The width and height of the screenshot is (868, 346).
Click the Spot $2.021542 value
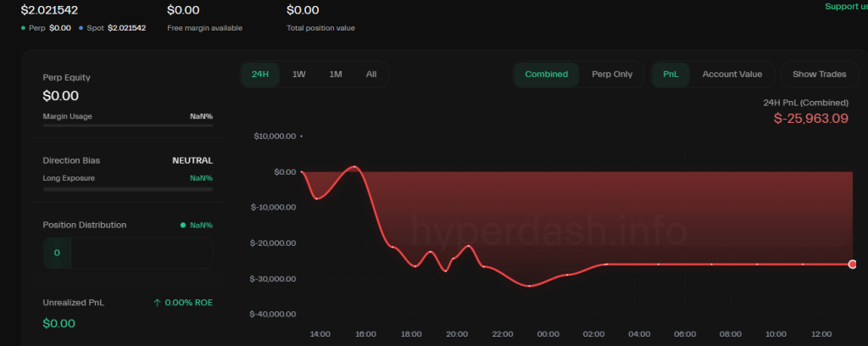127,28
